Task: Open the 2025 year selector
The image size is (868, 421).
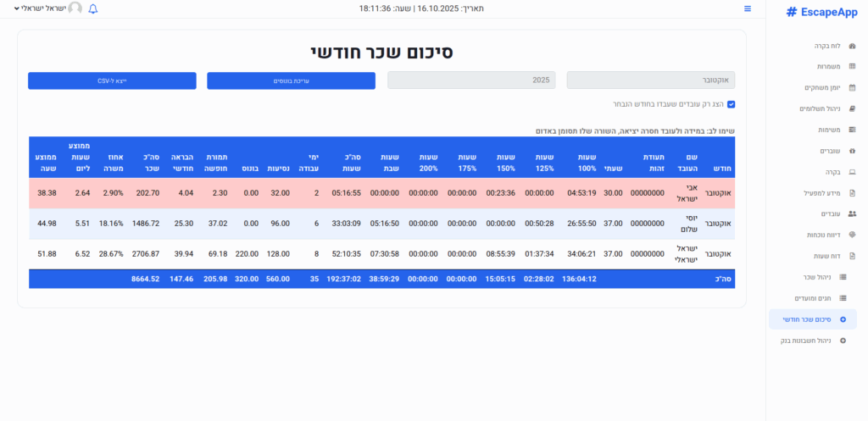Action: [471, 80]
